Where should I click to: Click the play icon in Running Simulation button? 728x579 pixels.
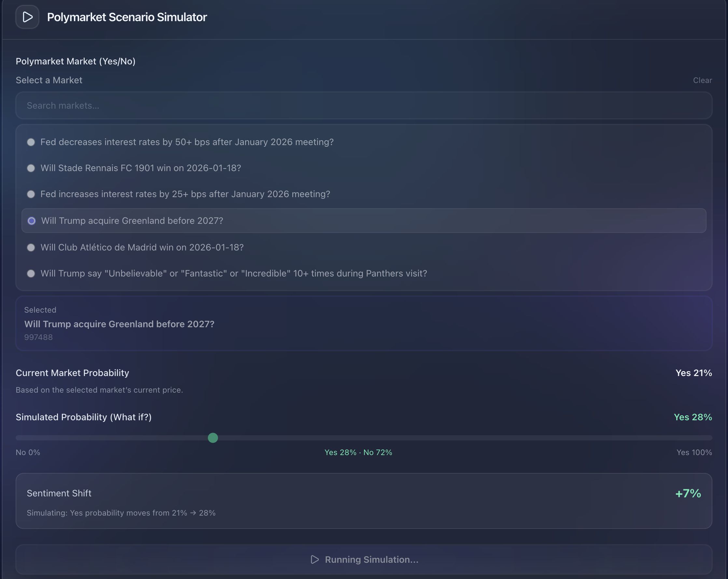coord(315,559)
